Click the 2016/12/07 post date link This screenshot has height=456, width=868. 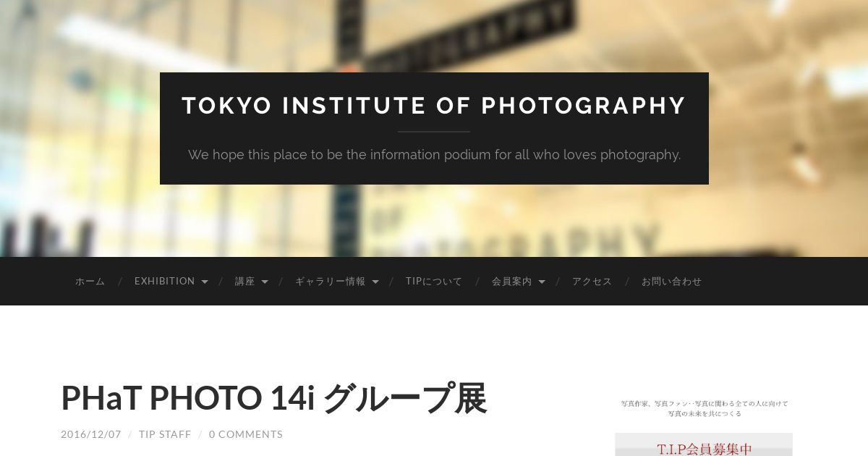click(91, 434)
